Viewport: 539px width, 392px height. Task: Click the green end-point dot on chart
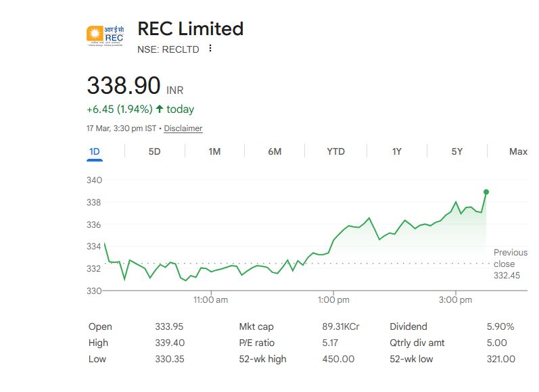(x=486, y=192)
